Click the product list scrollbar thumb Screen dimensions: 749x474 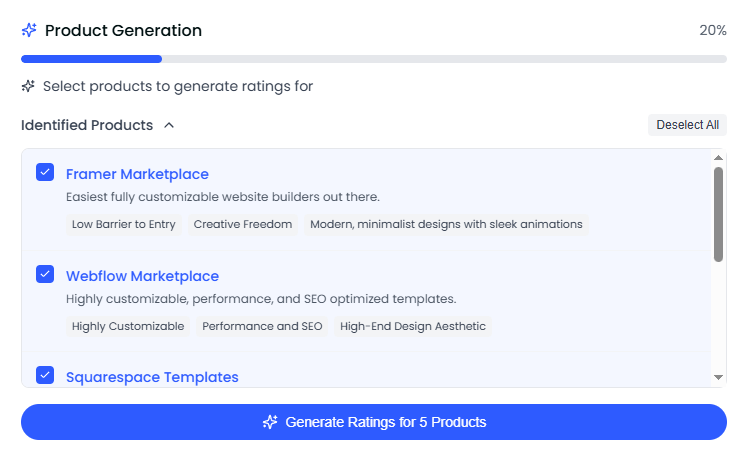coord(718,214)
